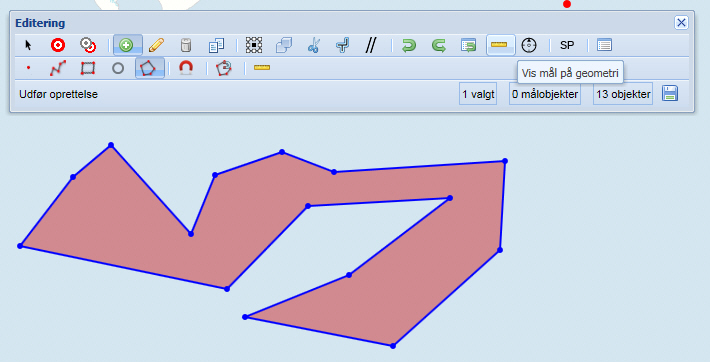The height and width of the screenshot is (362, 710).
Task: Toggle the polygon drawing tool
Action: click(x=149, y=68)
